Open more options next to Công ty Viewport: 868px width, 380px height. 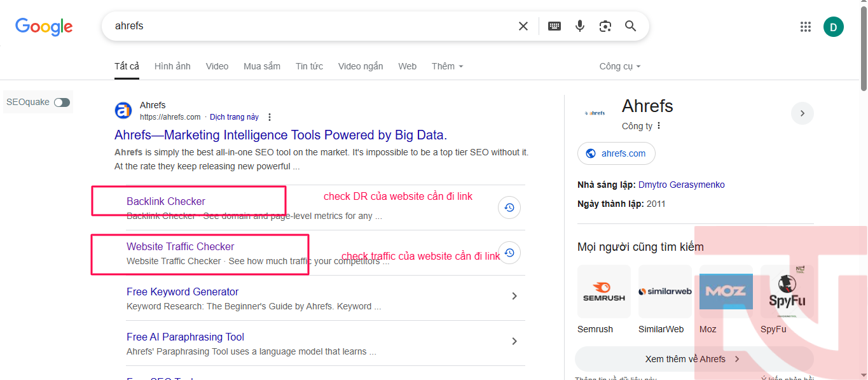point(659,126)
